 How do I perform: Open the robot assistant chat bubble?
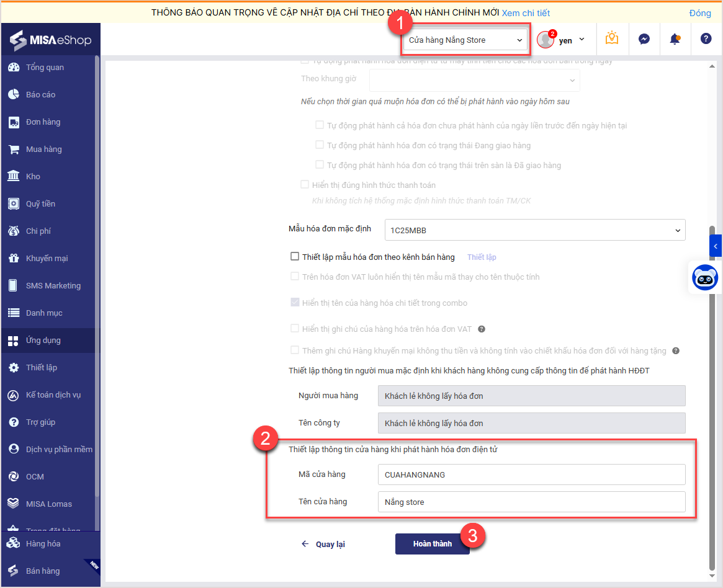[x=705, y=278]
